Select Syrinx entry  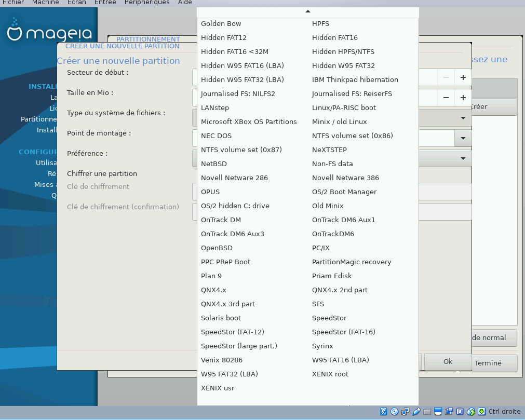click(x=322, y=346)
